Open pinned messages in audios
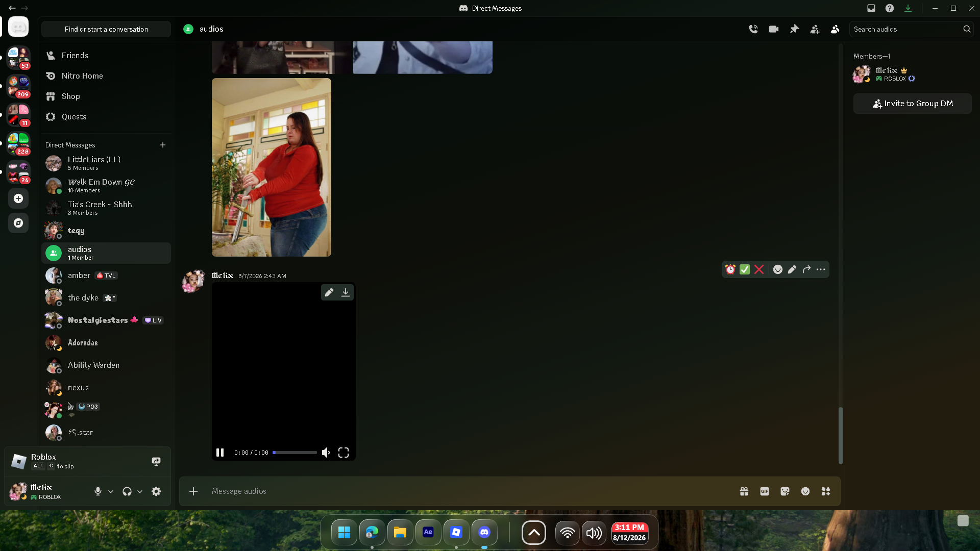 pyautogui.click(x=794, y=29)
